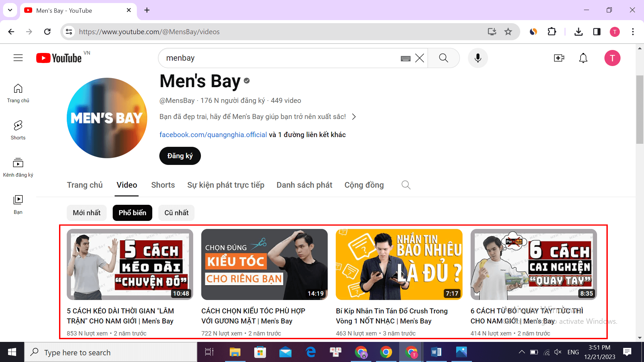Clear the search text with X
This screenshot has width=644, height=362.
(420, 58)
